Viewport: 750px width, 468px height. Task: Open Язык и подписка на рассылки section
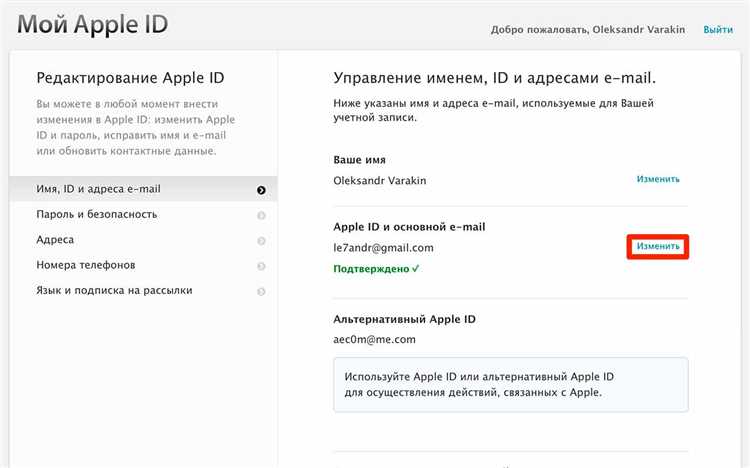pos(143,290)
